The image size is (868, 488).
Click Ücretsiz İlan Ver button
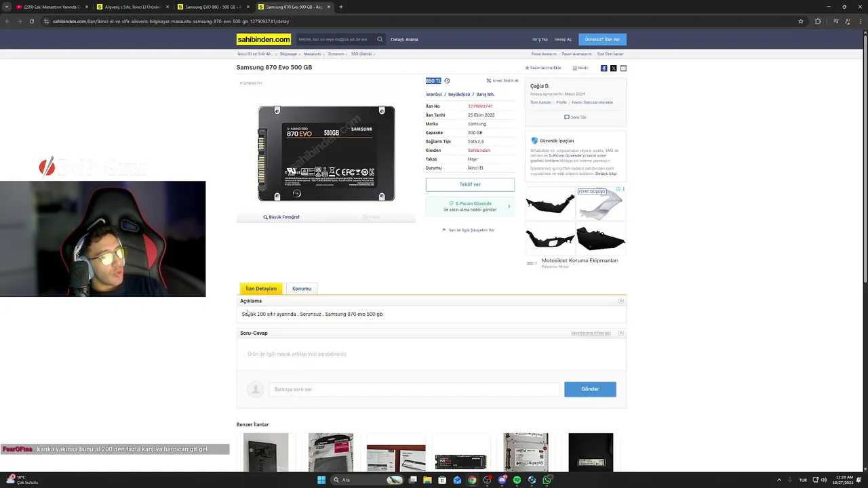tap(602, 39)
